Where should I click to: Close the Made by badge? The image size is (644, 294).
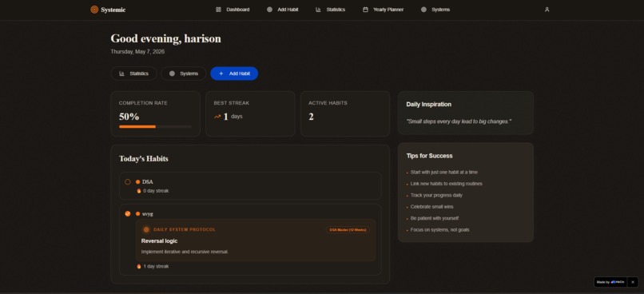(633, 282)
